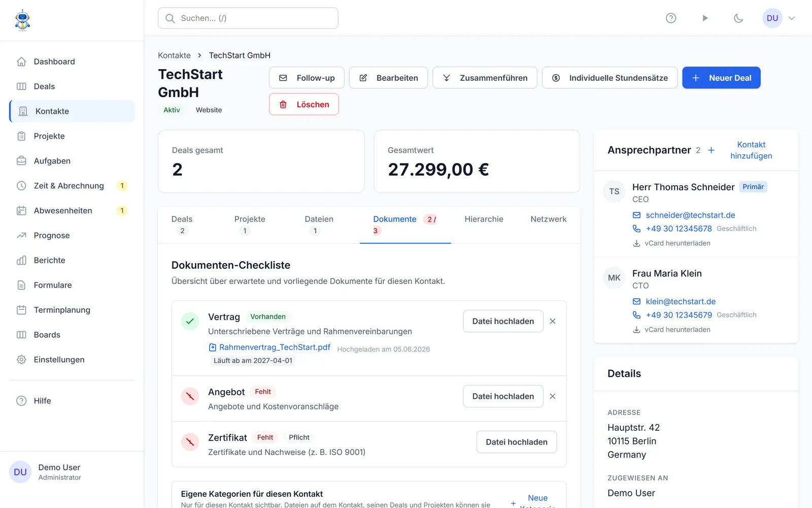
Task: Click red missing icon for Angebot
Action: (x=190, y=396)
